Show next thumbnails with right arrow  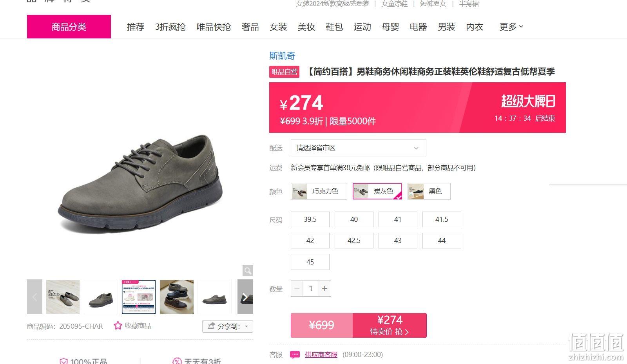point(245,297)
